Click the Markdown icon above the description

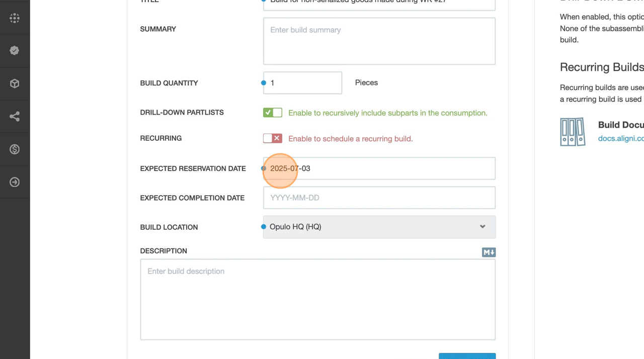[489, 252]
